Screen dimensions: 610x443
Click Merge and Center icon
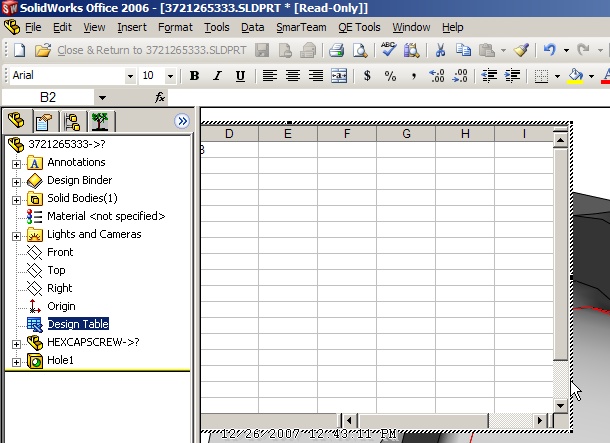coord(339,76)
